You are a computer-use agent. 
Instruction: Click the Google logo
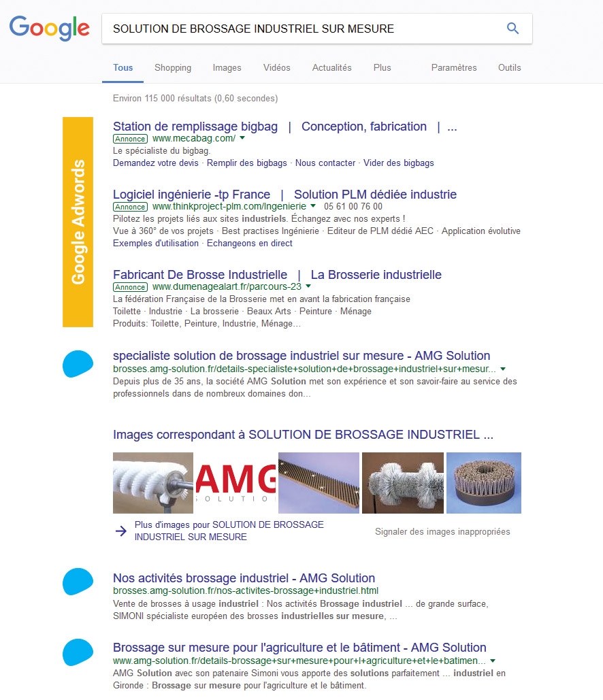point(49,28)
